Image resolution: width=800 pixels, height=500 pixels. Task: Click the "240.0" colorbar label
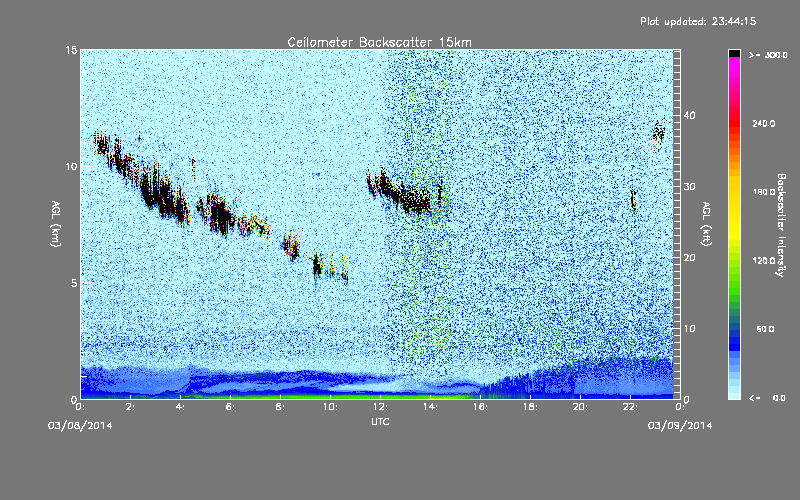pyautogui.click(x=764, y=123)
